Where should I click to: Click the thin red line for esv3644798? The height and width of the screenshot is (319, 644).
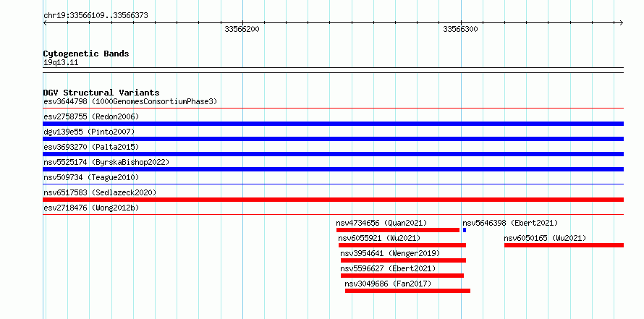pos(334,109)
